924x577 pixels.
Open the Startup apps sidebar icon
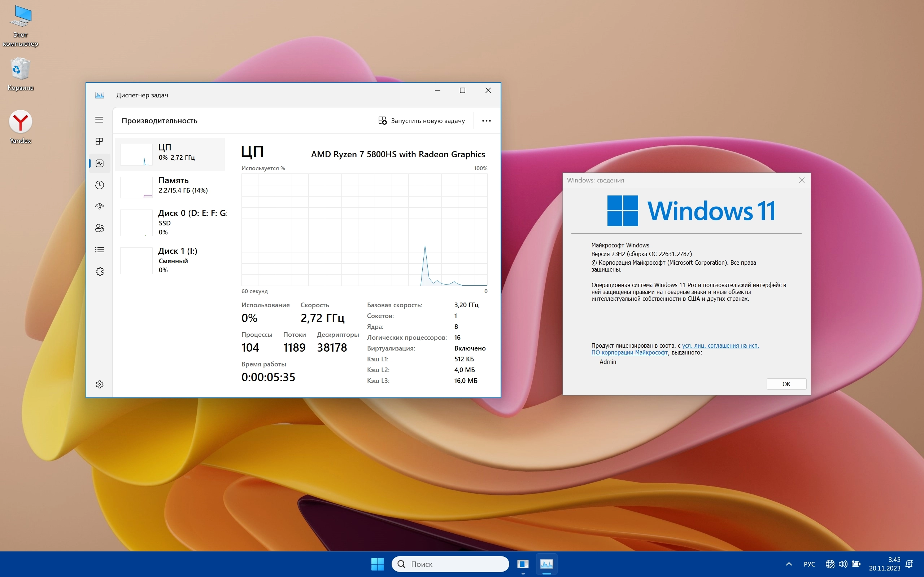coord(99,206)
